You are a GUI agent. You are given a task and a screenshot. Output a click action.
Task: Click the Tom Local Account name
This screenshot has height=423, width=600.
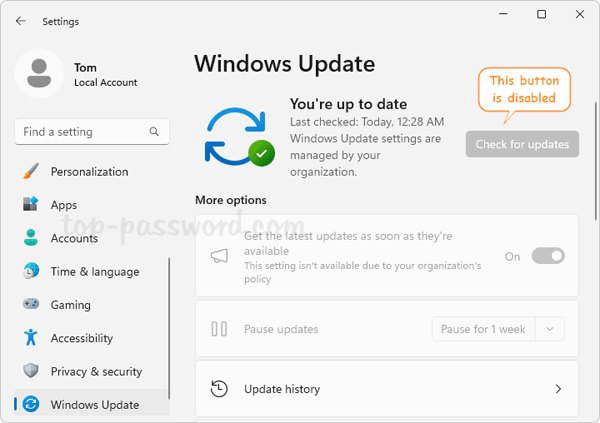point(105,75)
